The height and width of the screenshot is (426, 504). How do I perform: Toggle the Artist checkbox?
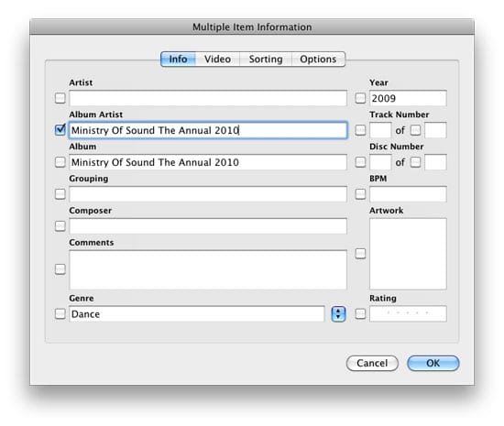[x=60, y=98]
